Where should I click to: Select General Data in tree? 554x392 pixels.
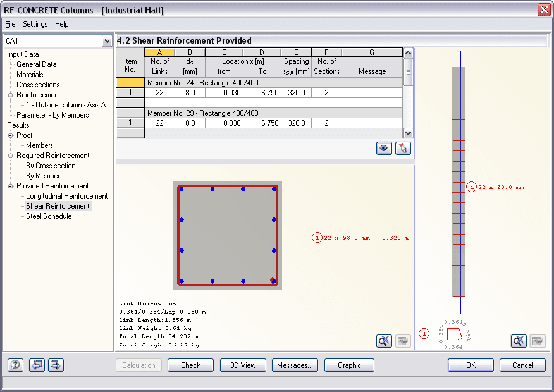point(37,64)
